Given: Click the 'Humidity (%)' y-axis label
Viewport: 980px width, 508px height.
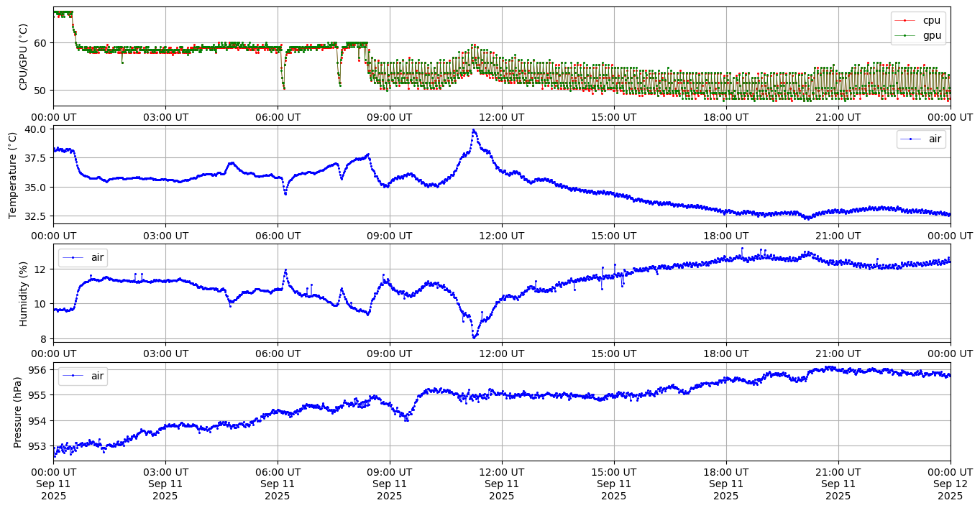Looking at the screenshot, I should coord(23,293).
